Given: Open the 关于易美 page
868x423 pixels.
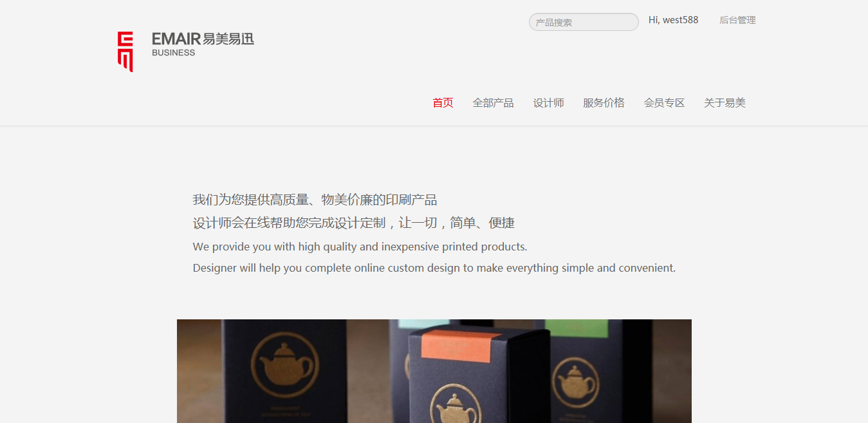Looking at the screenshot, I should pos(725,102).
